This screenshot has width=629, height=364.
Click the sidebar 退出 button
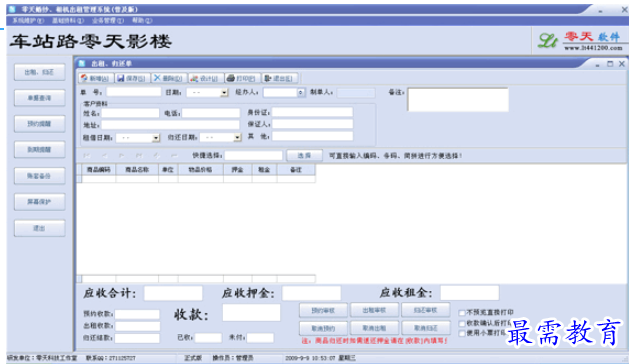tap(39, 228)
